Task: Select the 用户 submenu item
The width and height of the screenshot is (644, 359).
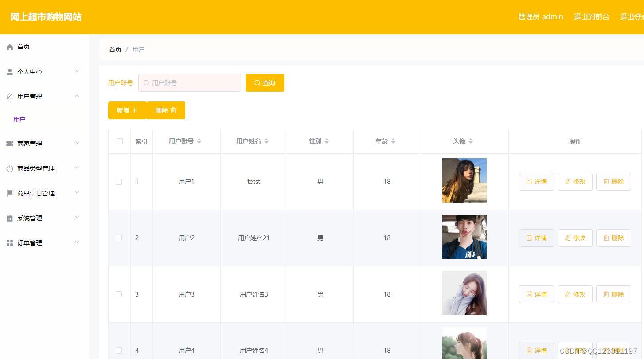Action: point(20,120)
